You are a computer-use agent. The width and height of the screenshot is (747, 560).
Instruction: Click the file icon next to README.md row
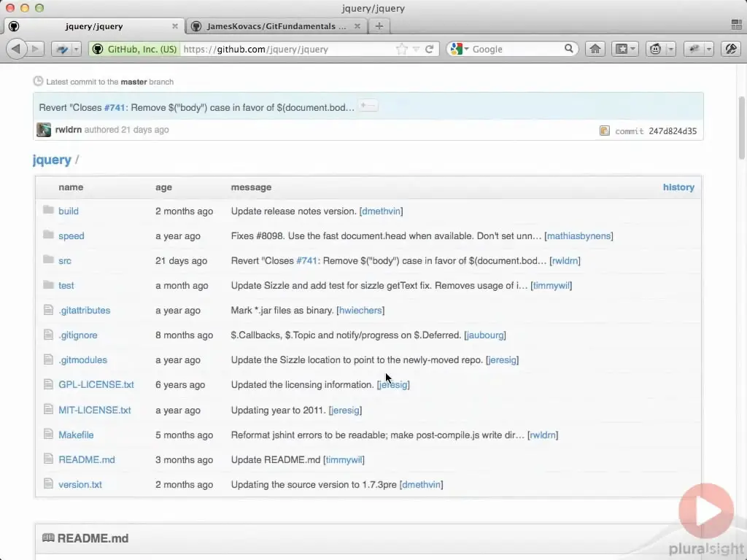[48, 459]
